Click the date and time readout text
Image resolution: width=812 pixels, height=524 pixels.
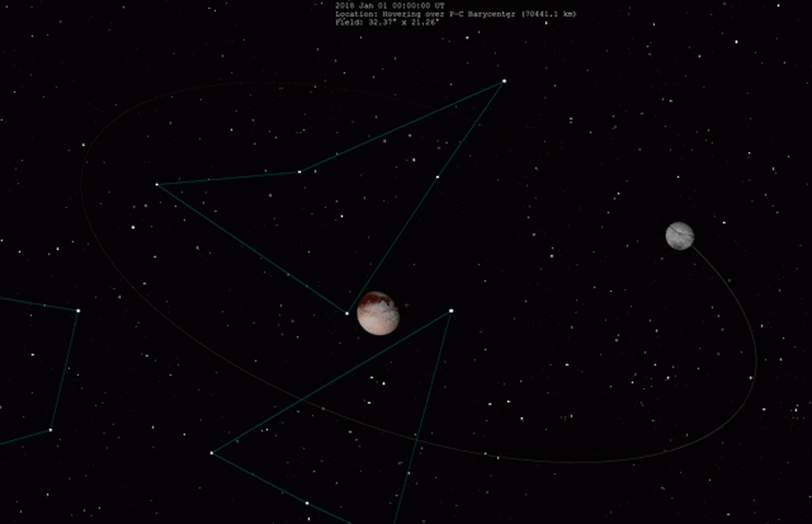pyautogui.click(x=390, y=6)
